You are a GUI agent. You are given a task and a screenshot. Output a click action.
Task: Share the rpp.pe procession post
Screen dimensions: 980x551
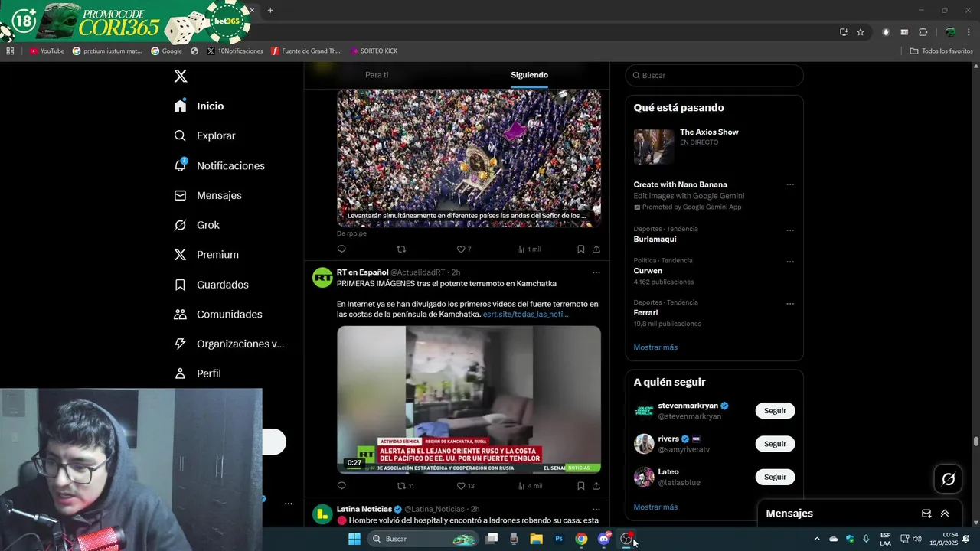(x=596, y=249)
